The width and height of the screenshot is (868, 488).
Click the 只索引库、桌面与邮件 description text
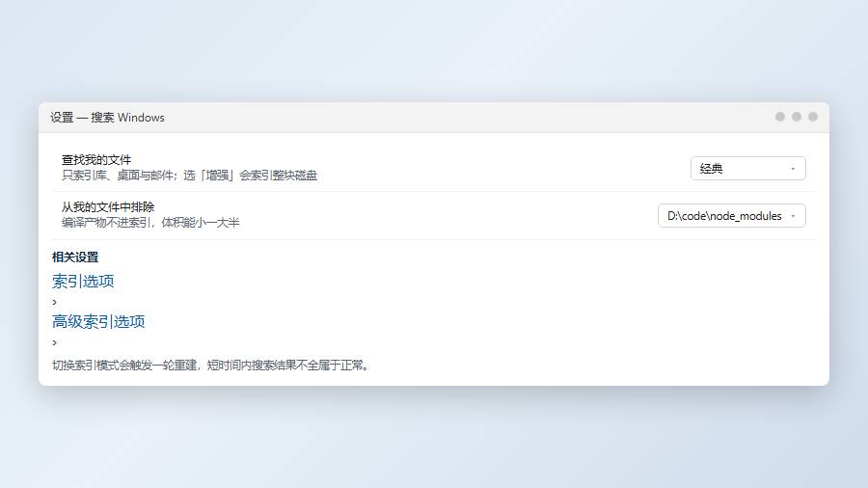pyautogui.click(x=189, y=176)
